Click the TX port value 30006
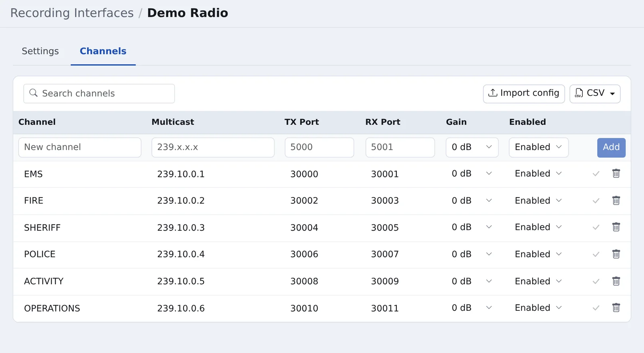The image size is (644, 353). tap(304, 254)
